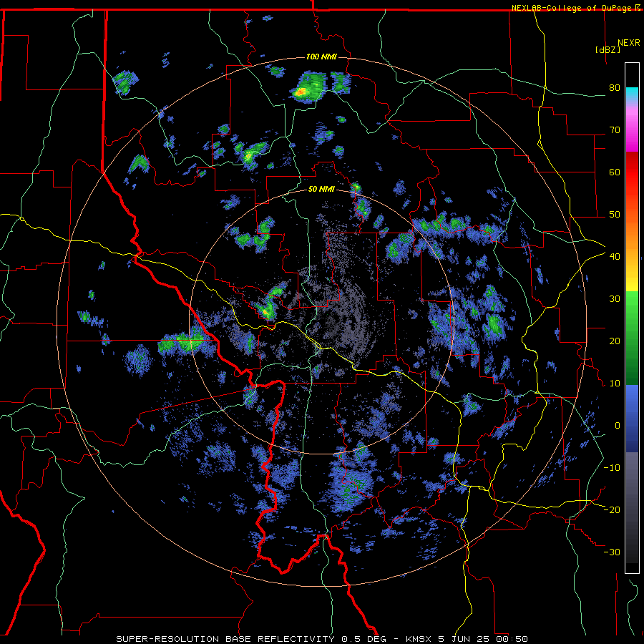Click the 40 value on the dBZ scale

click(615, 256)
